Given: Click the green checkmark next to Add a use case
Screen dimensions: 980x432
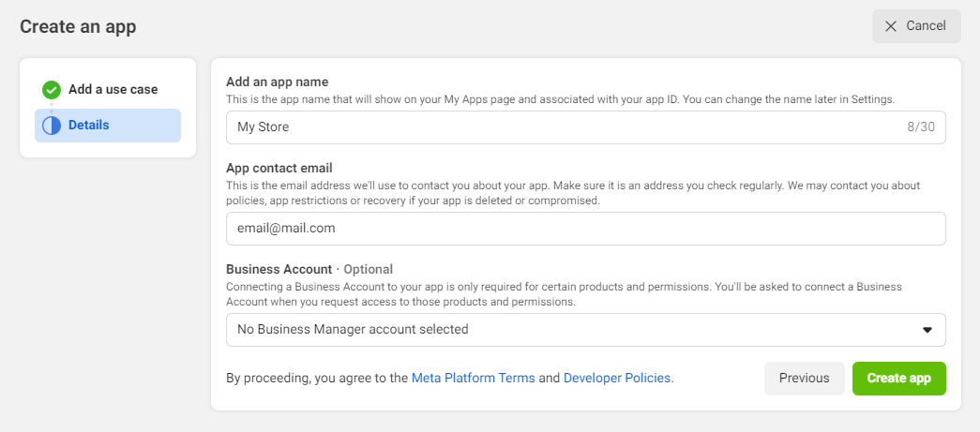Looking at the screenshot, I should tap(52, 90).
